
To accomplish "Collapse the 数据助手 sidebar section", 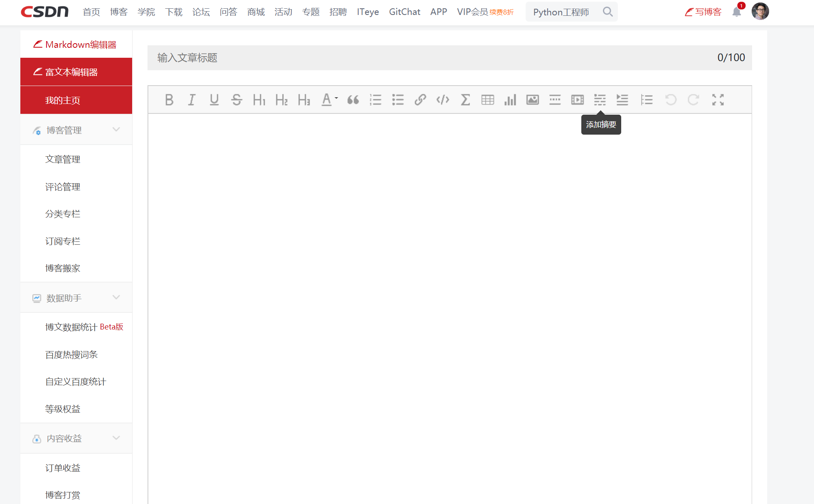I will 116,297.
